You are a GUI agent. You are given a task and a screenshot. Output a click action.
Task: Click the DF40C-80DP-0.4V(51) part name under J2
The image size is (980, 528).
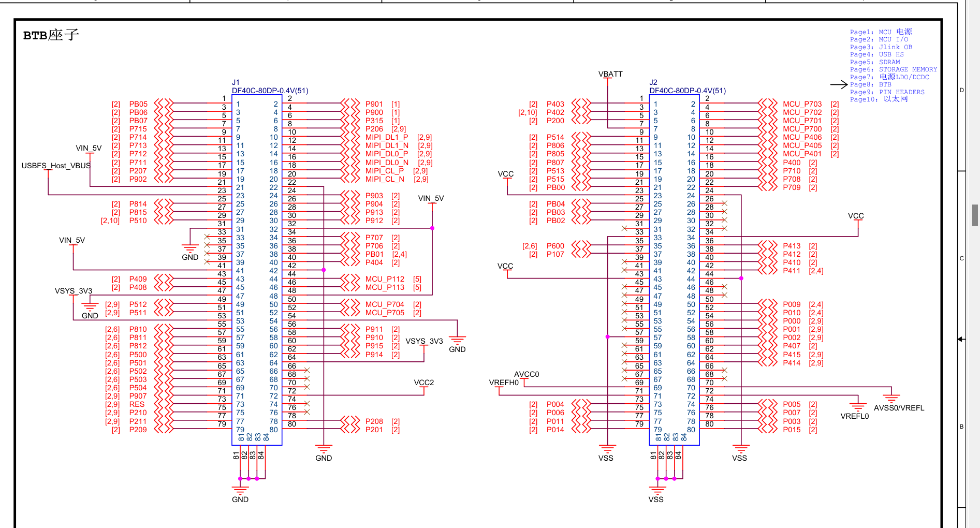point(688,91)
